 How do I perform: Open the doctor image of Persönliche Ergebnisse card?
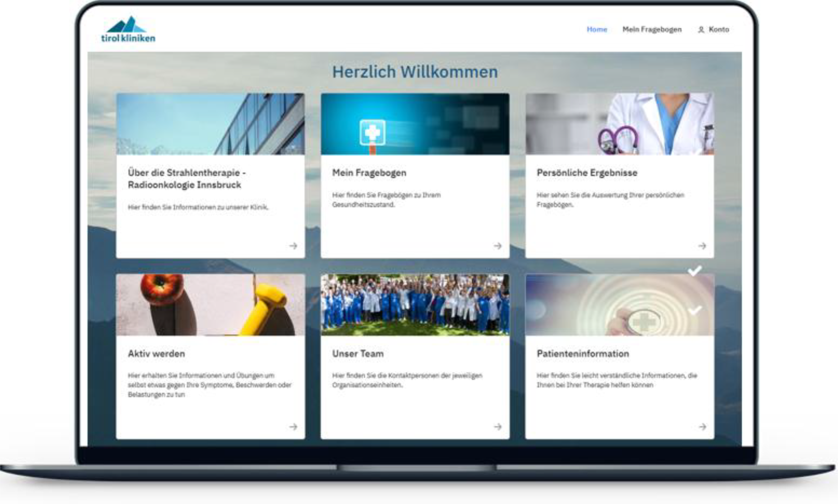tap(620, 124)
